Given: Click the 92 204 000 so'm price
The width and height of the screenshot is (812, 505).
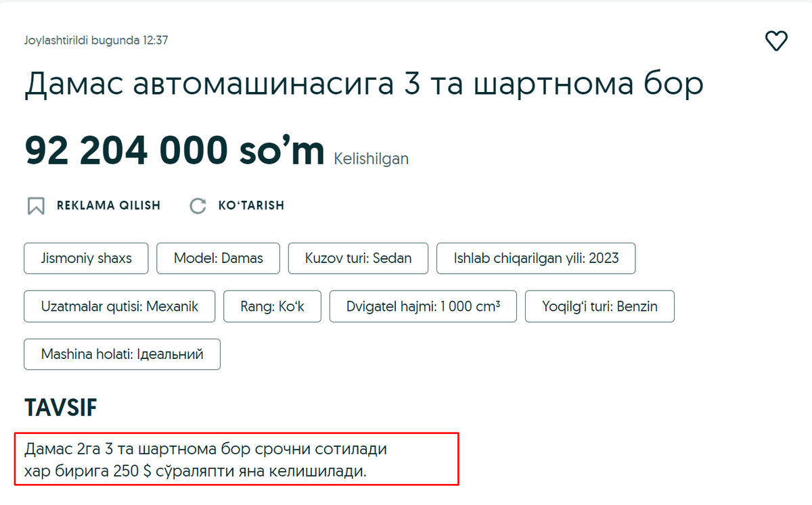Looking at the screenshot, I should pyautogui.click(x=175, y=151).
